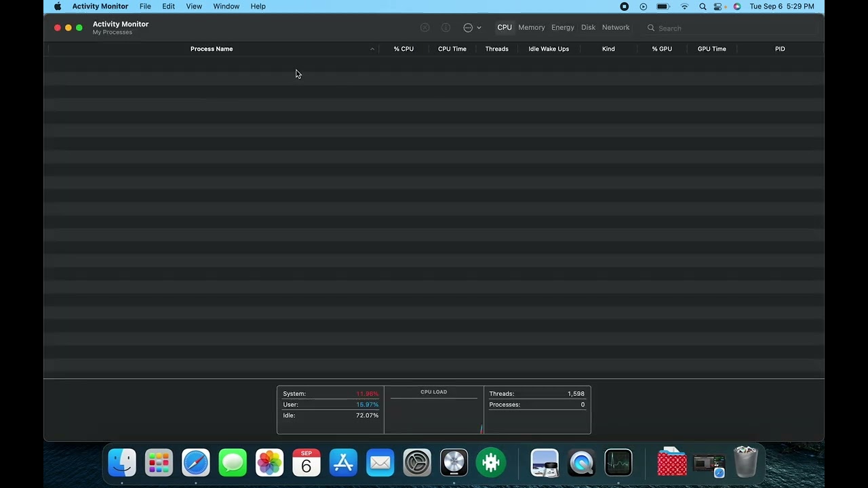
Task: Open Spotlight search from menu bar
Action: (703, 6)
